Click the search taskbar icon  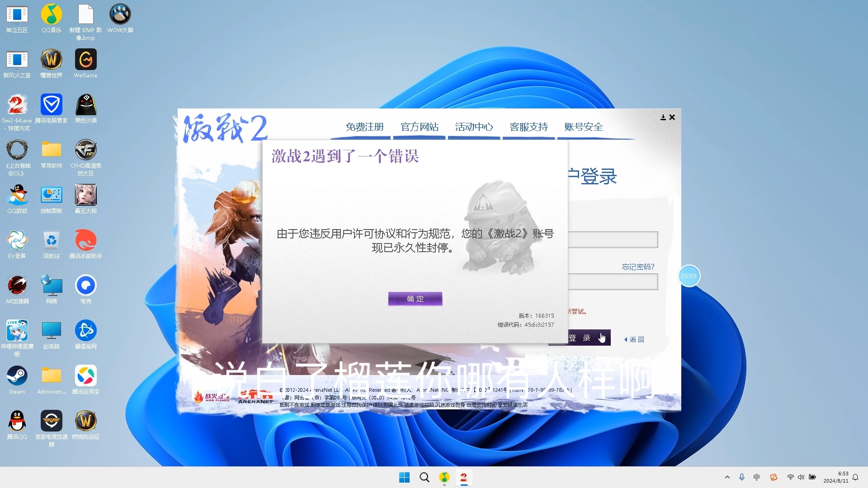[x=424, y=477]
